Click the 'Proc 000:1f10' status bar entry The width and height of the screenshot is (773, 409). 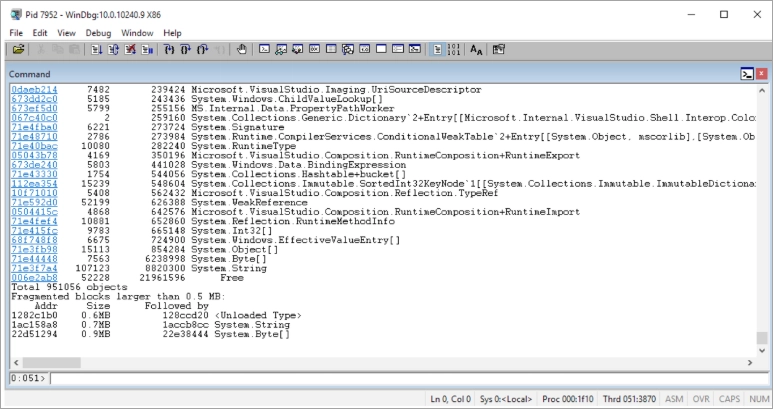pyautogui.click(x=567, y=399)
